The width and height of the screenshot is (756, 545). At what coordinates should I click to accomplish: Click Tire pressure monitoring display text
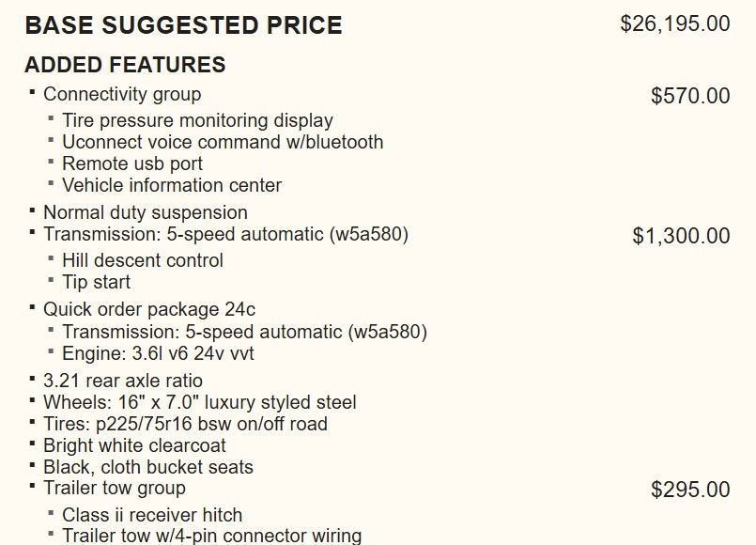197,120
